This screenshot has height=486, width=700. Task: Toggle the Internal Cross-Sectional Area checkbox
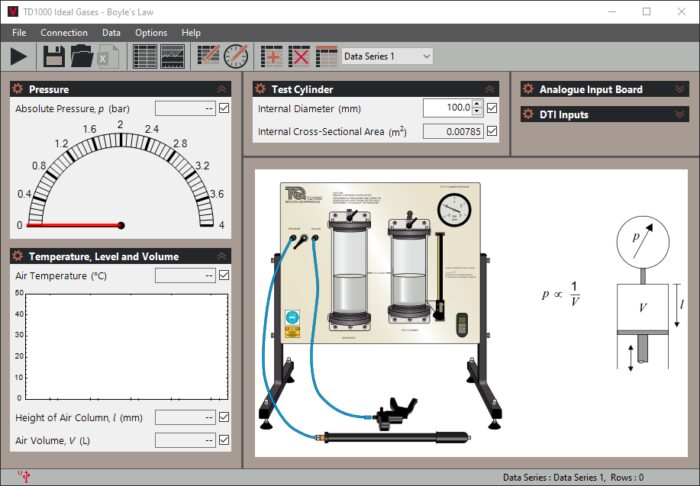click(x=492, y=131)
